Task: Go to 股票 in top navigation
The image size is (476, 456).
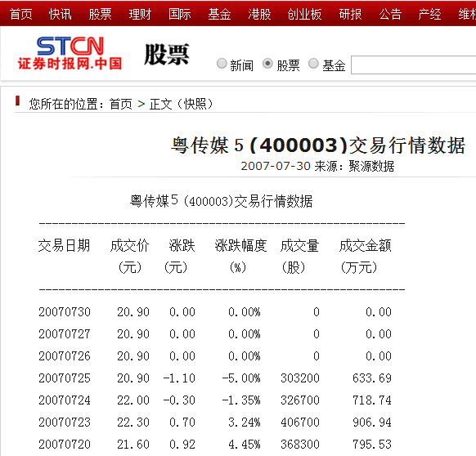Action: (x=100, y=14)
